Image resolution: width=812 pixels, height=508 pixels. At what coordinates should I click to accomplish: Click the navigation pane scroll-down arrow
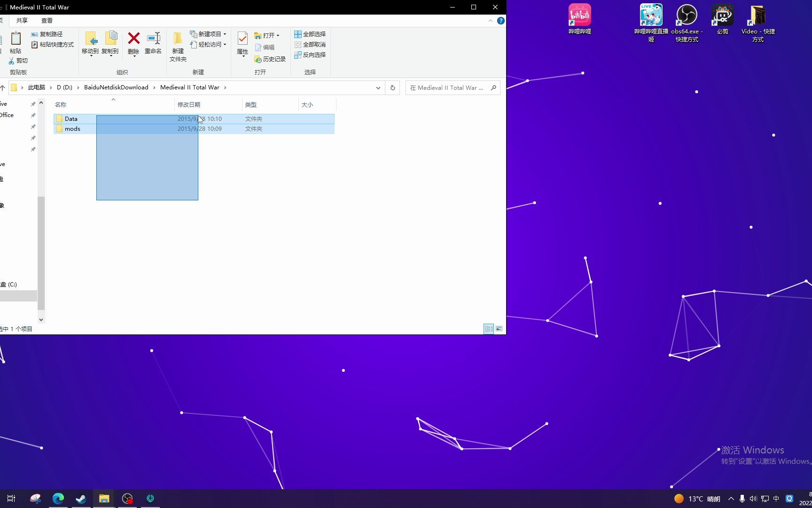41,320
